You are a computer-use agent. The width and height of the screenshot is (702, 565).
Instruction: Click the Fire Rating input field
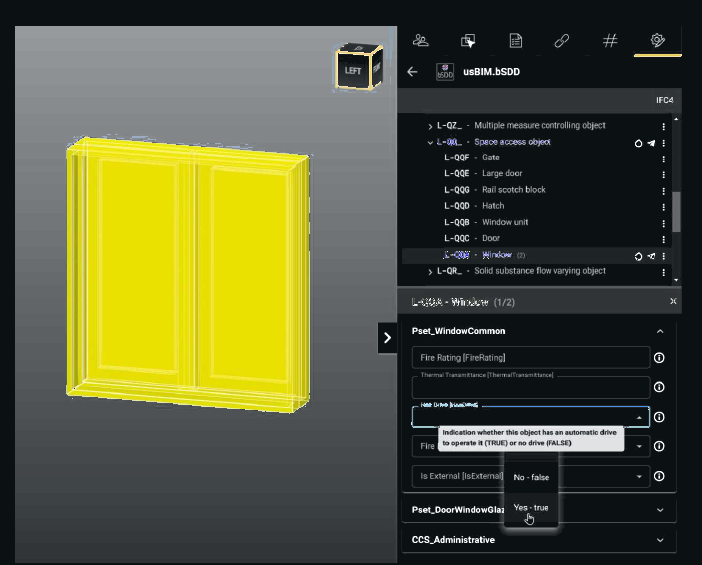(531, 358)
